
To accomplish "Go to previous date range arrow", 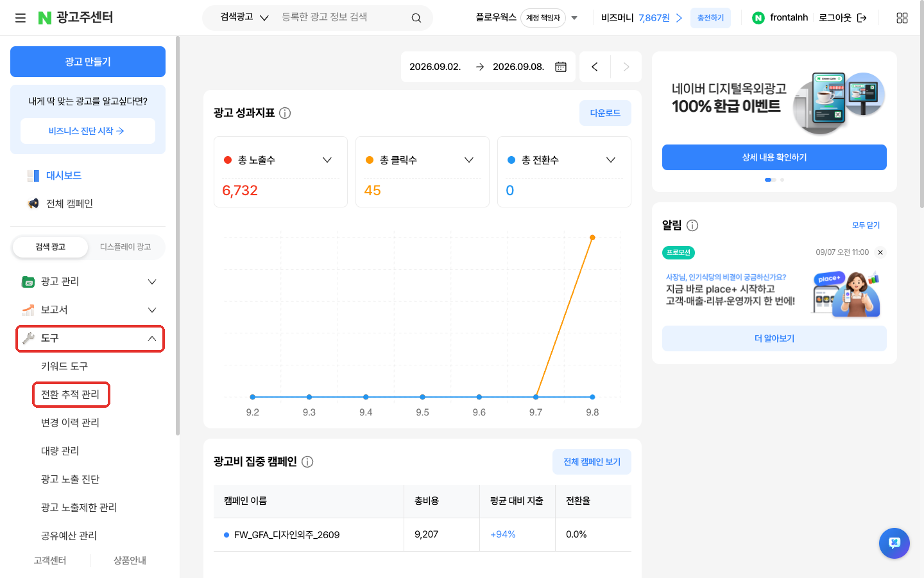I will 595,67.
